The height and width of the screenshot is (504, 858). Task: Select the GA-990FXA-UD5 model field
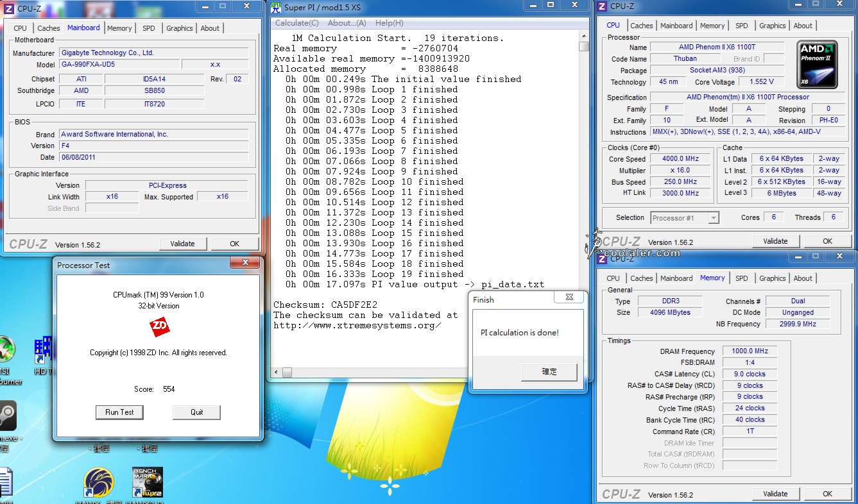[119, 64]
